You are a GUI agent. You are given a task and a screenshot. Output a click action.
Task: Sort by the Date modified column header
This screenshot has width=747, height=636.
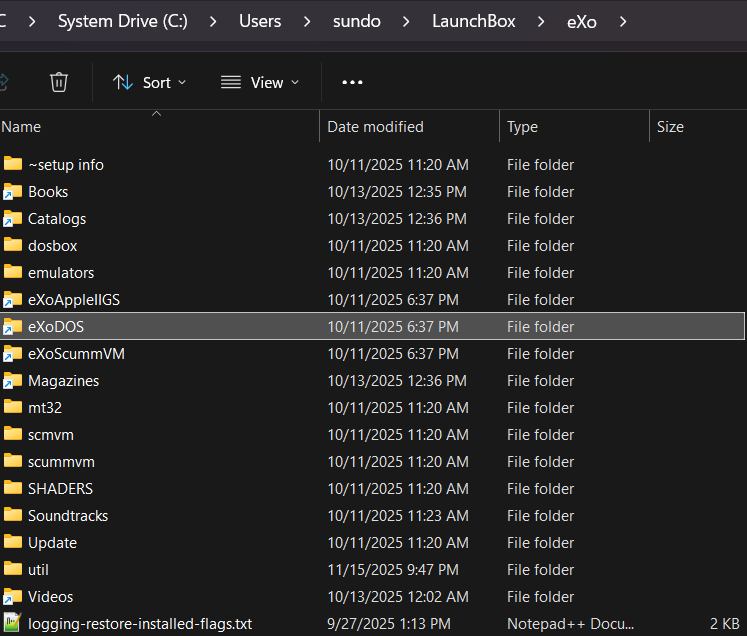375,127
